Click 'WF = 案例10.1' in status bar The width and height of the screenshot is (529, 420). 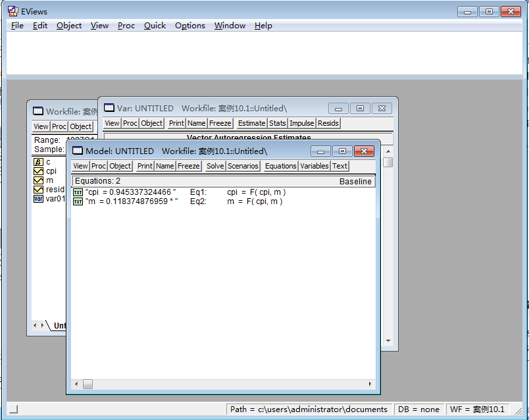coord(477,409)
